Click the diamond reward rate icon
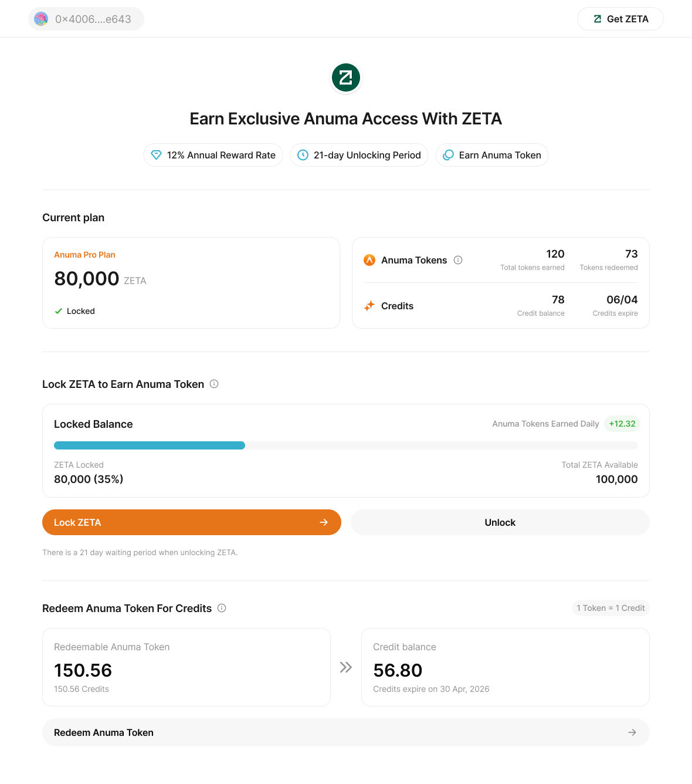 tap(156, 155)
